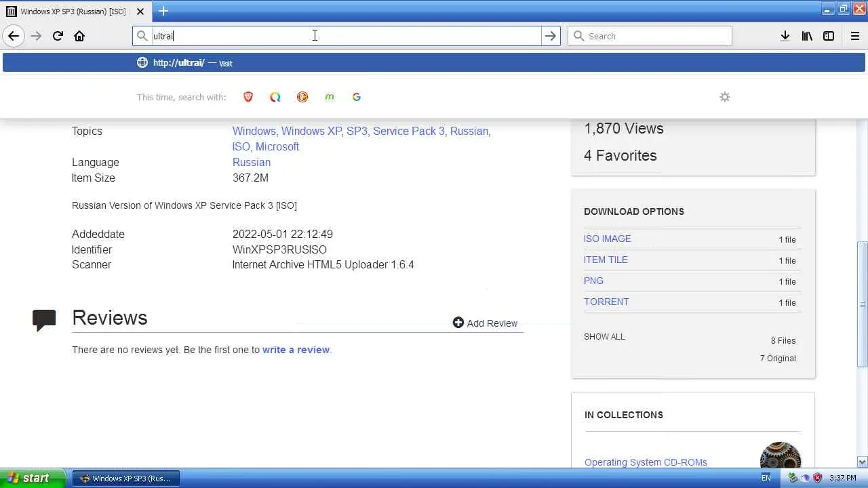This screenshot has width=868, height=488.
Task: Click the scanner value Internet Archive HTML5 Uploader 1.6.4
Action: [323, 264]
